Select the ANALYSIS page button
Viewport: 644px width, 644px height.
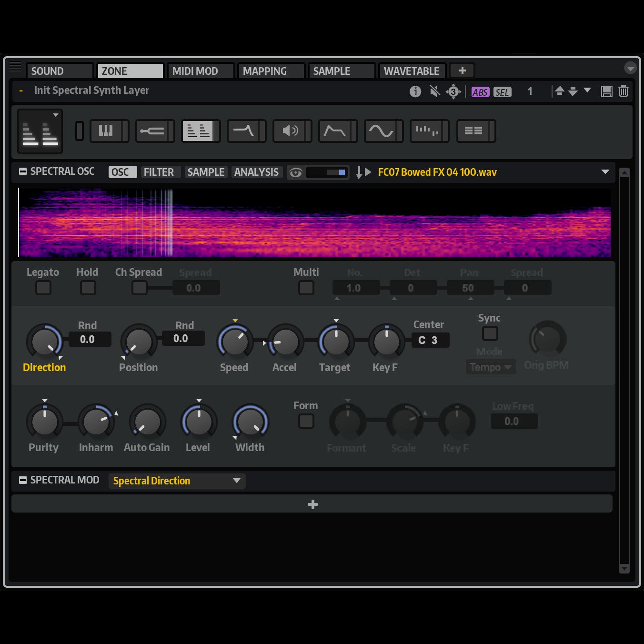pos(257,172)
